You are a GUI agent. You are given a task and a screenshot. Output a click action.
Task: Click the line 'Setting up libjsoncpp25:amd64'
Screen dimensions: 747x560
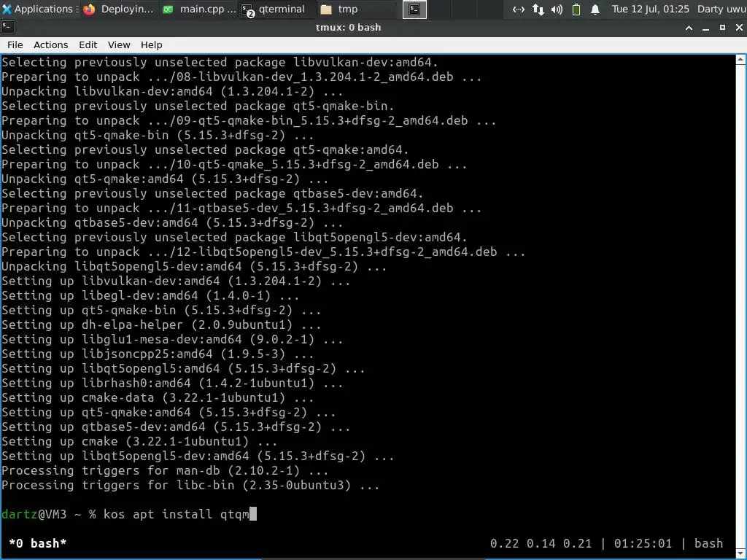click(158, 354)
